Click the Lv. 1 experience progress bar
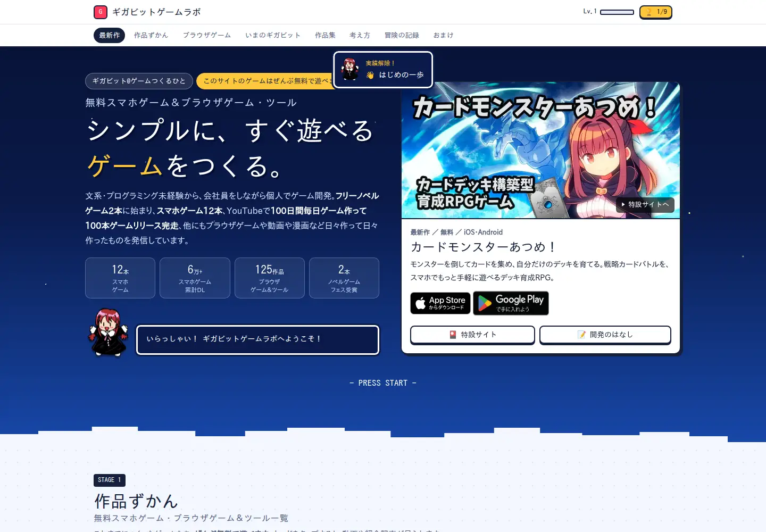 (617, 12)
